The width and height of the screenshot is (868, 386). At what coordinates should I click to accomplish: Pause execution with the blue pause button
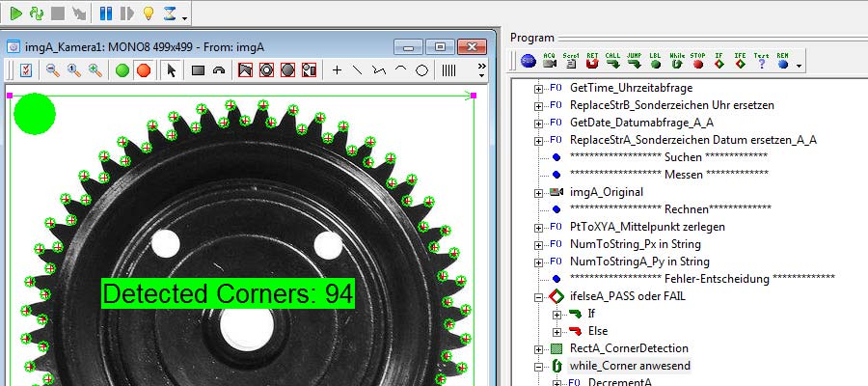(106, 14)
